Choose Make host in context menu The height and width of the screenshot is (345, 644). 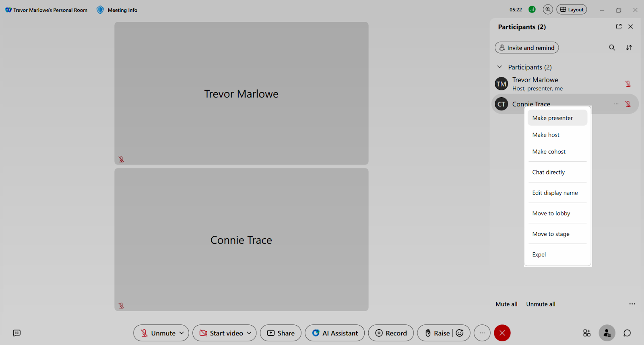pos(557,135)
